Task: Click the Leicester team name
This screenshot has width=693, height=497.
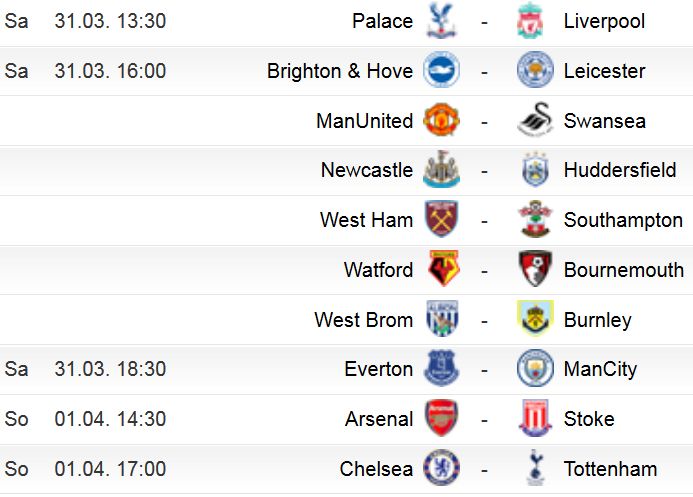Action: pyautogui.click(x=604, y=71)
